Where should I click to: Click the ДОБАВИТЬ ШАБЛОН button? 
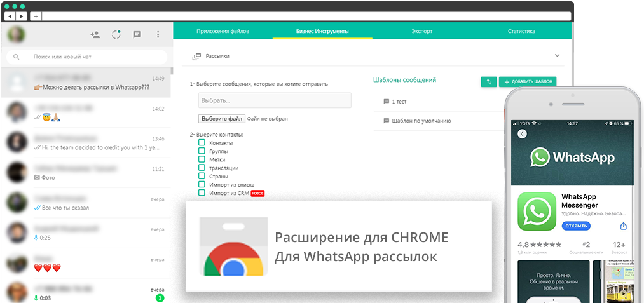pyautogui.click(x=528, y=82)
